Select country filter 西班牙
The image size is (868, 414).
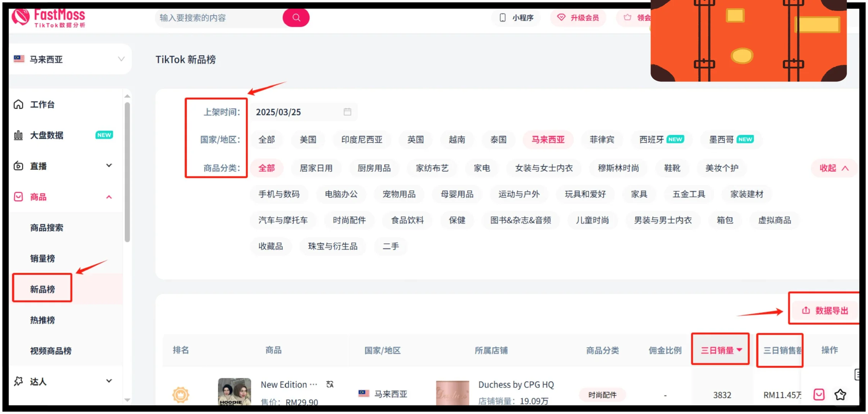(x=661, y=140)
